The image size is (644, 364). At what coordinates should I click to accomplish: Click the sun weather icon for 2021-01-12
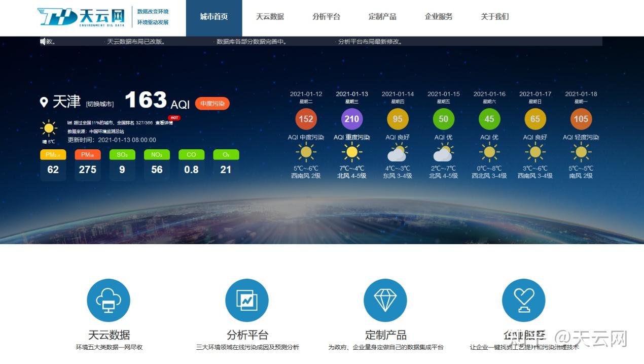click(306, 152)
